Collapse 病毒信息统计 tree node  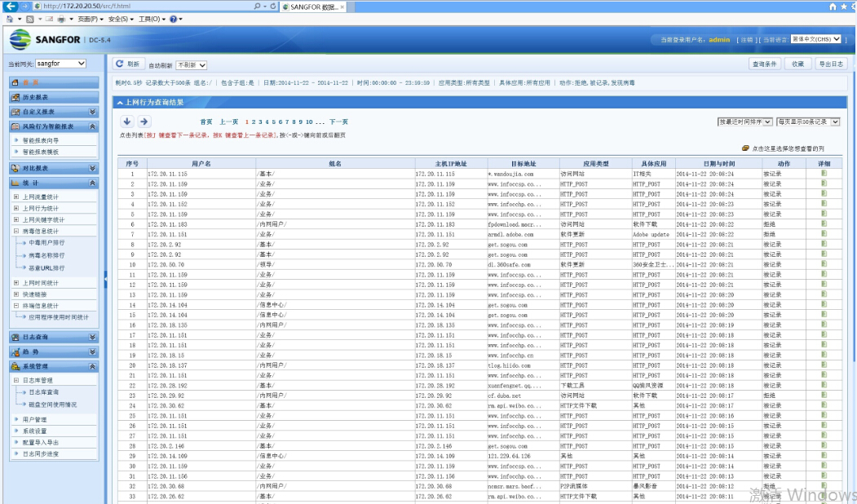coord(15,232)
